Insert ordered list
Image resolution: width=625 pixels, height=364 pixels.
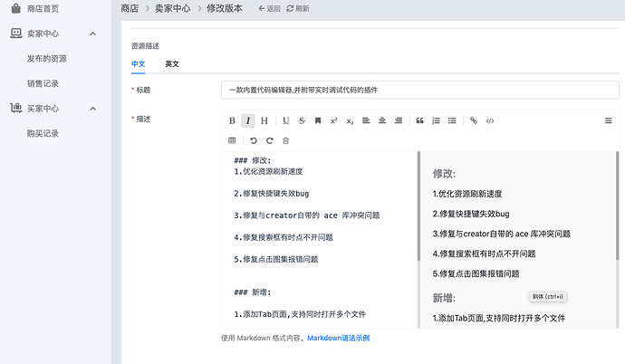[x=436, y=120]
